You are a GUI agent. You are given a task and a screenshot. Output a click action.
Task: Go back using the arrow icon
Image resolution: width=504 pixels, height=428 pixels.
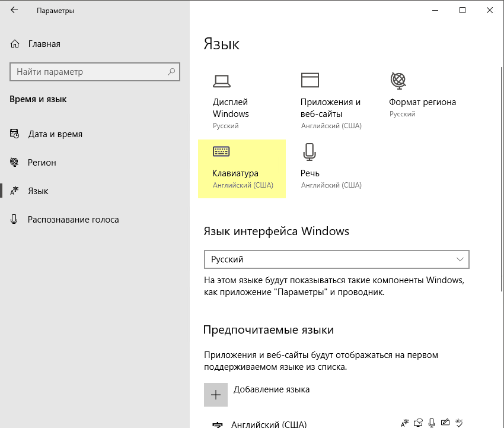coord(14,10)
